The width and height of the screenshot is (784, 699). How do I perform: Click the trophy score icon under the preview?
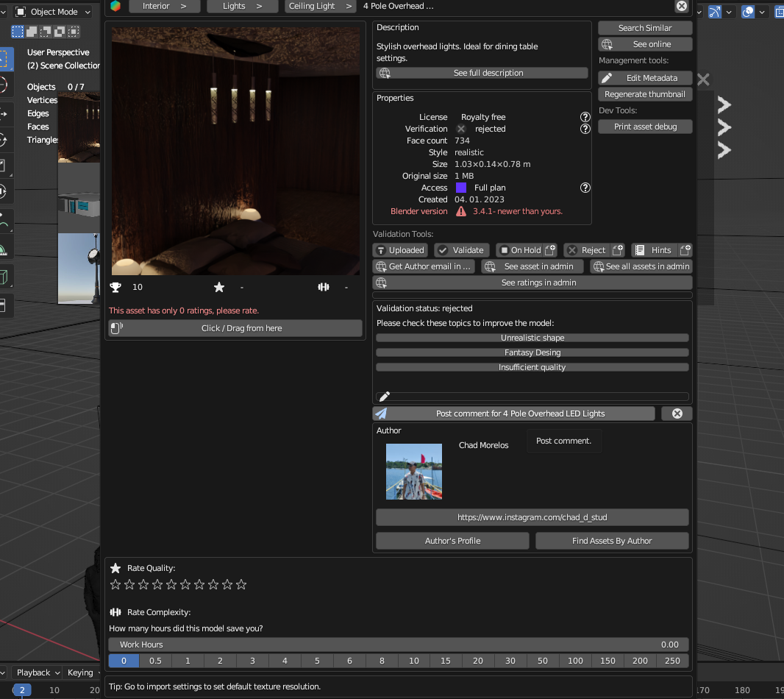(115, 287)
